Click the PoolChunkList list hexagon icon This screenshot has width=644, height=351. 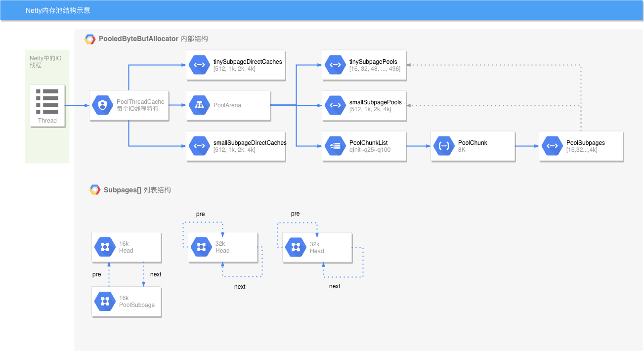335,146
